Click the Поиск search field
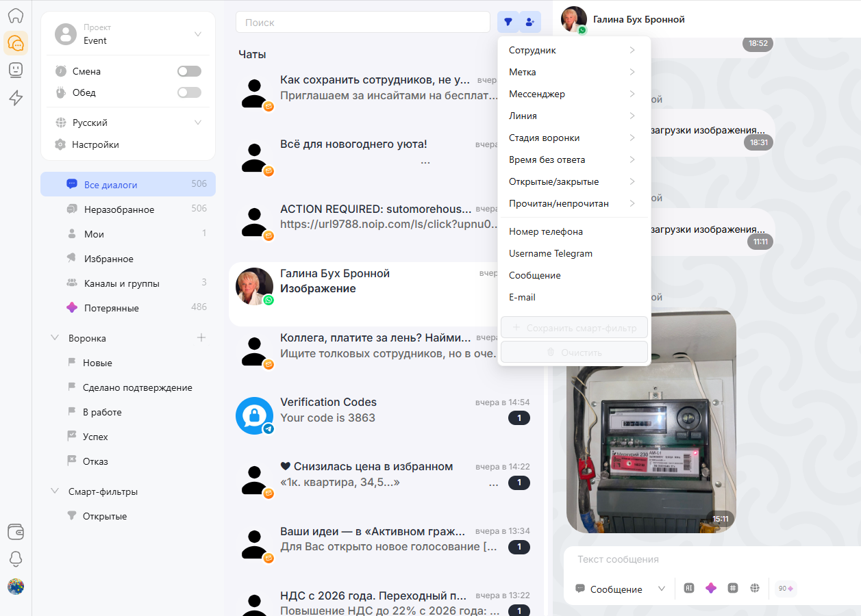The width and height of the screenshot is (861, 616). [x=363, y=23]
